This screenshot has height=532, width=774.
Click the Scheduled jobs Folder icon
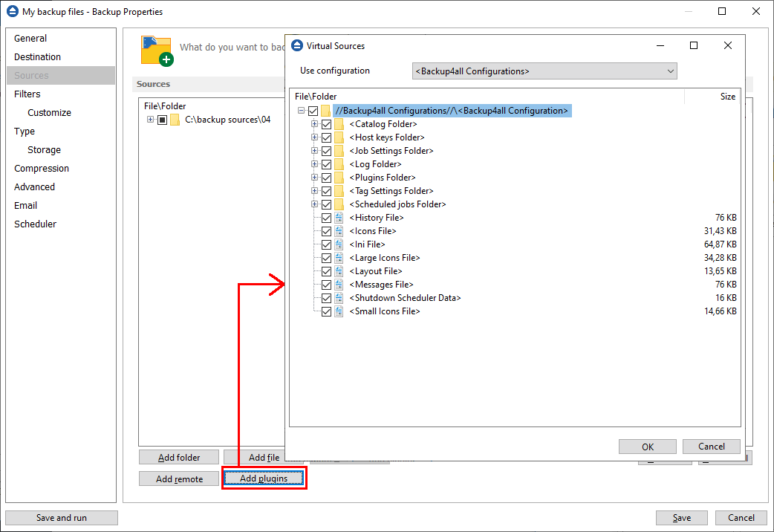click(339, 204)
